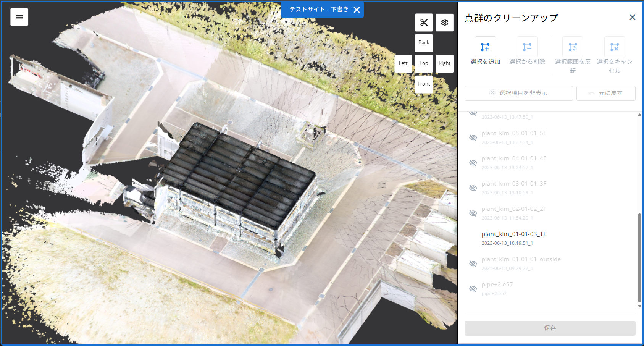Click the テストサイト - 下書き title tab
Screen dimensions: 644x346
[318, 10]
